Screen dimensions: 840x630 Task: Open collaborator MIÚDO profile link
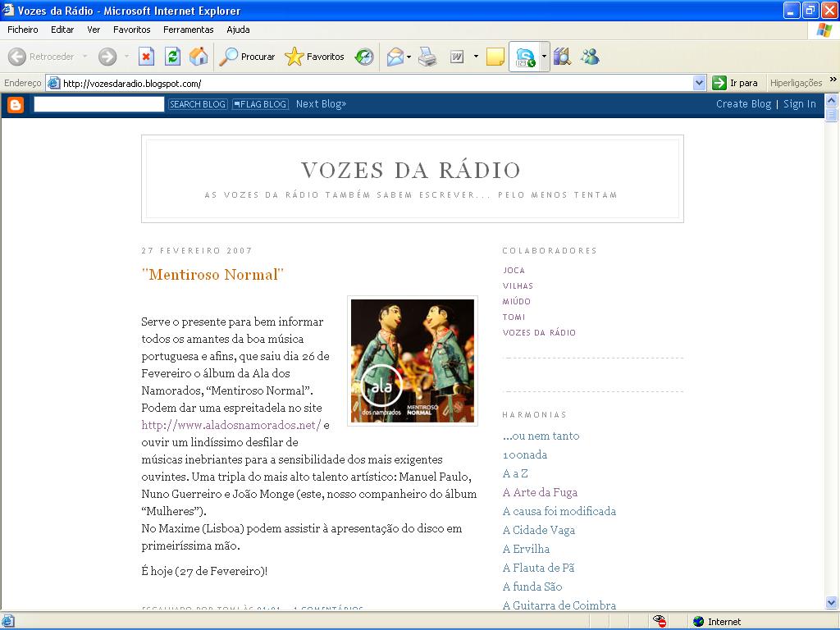(x=517, y=302)
